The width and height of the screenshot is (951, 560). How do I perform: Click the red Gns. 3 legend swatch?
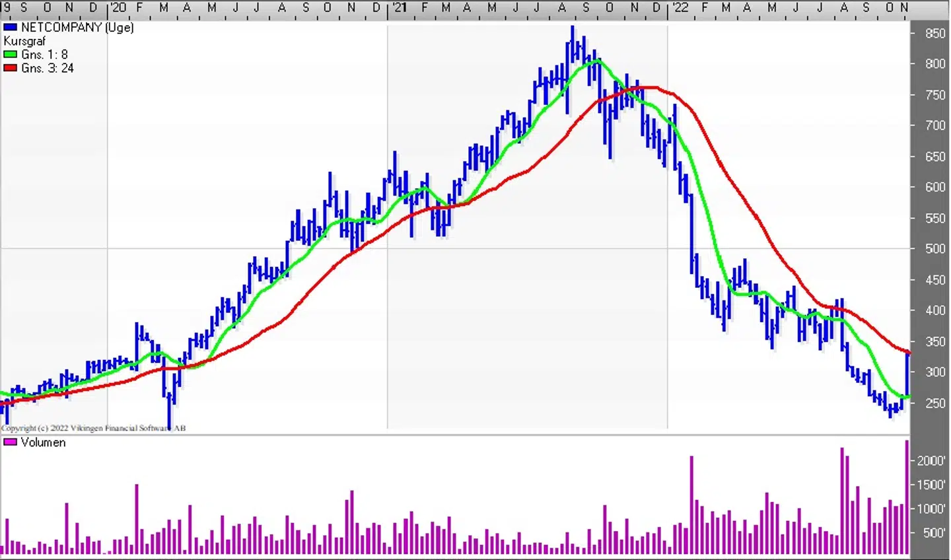[10, 68]
